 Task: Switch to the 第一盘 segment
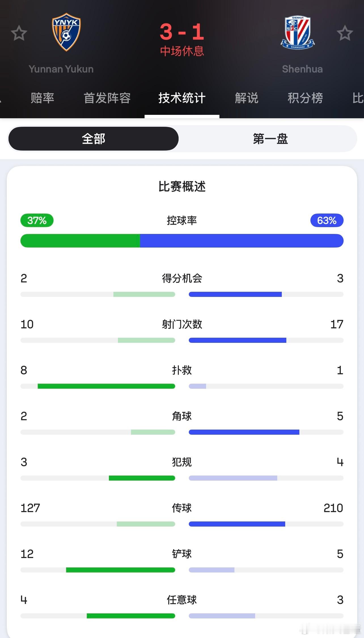pyautogui.click(x=270, y=139)
